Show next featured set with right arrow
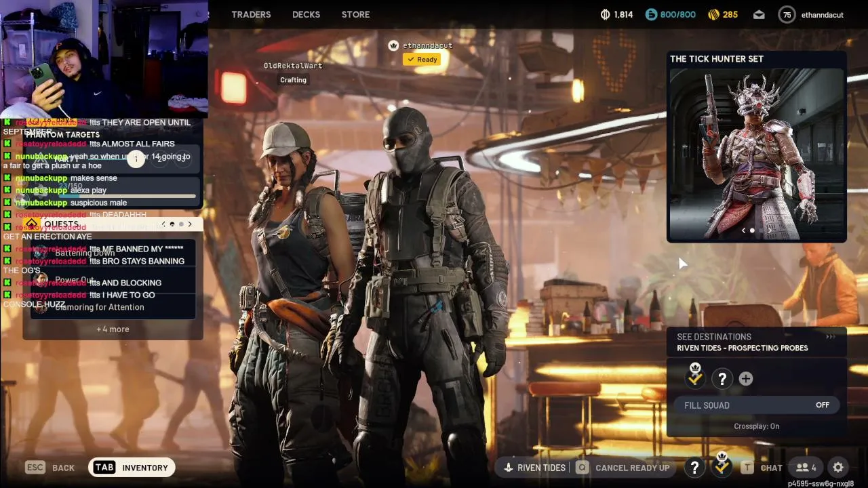Viewport: 868px width, 488px height. pos(770,230)
